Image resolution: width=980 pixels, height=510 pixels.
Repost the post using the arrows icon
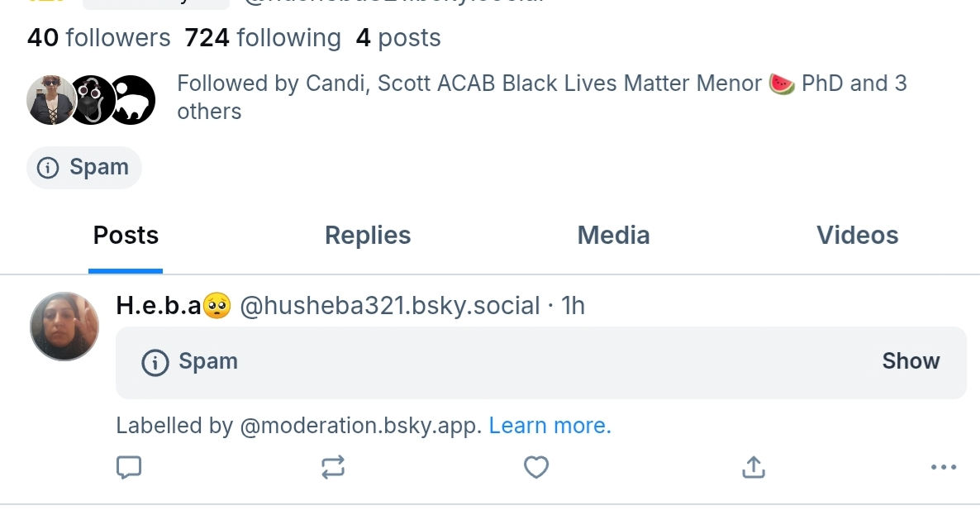(332, 468)
